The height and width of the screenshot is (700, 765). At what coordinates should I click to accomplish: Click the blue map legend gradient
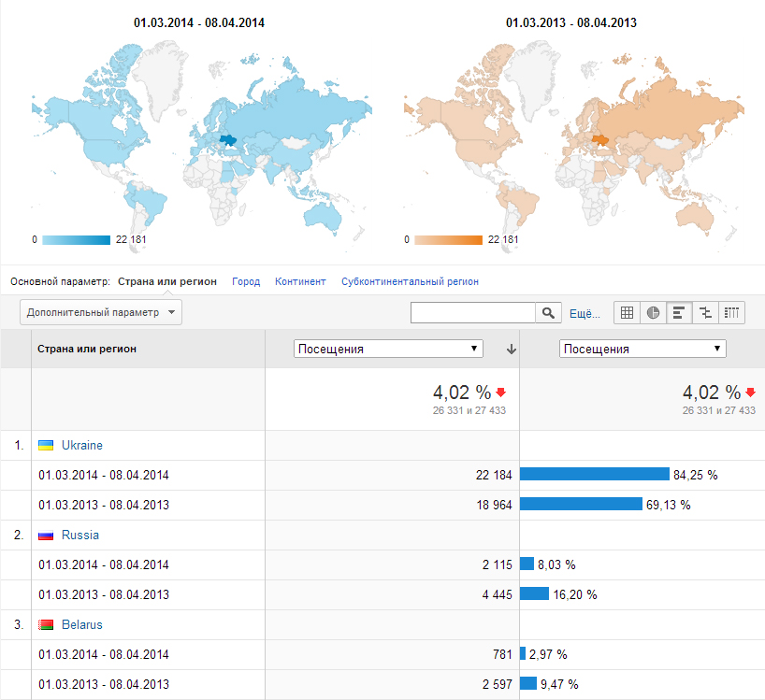[77, 240]
